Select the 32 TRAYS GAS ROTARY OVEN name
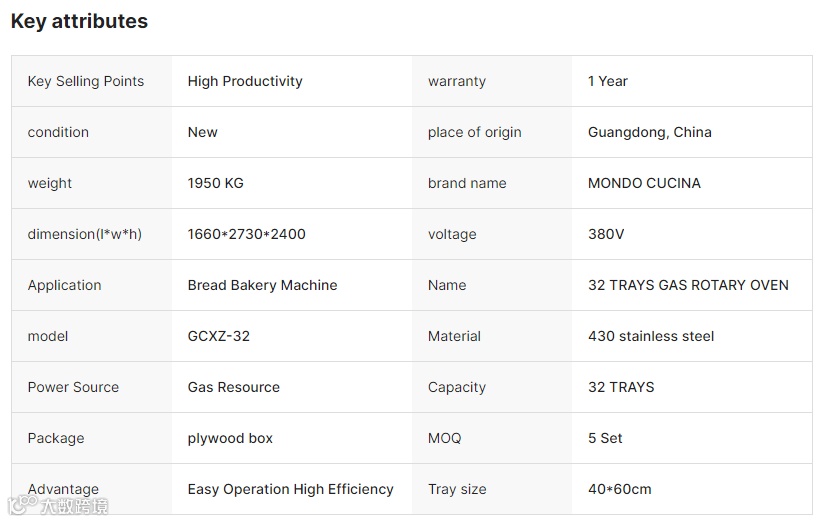The width and height of the screenshot is (826, 522). click(688, 285)
